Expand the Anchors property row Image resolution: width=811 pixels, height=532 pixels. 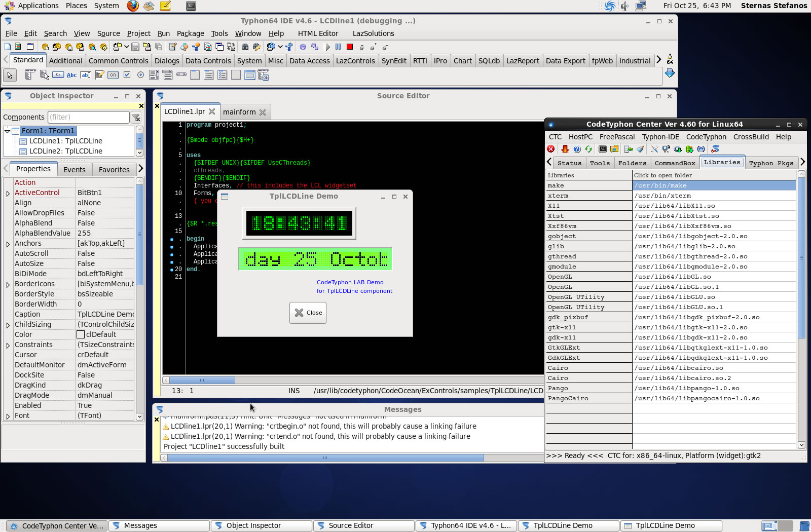[x=8, y=244]
